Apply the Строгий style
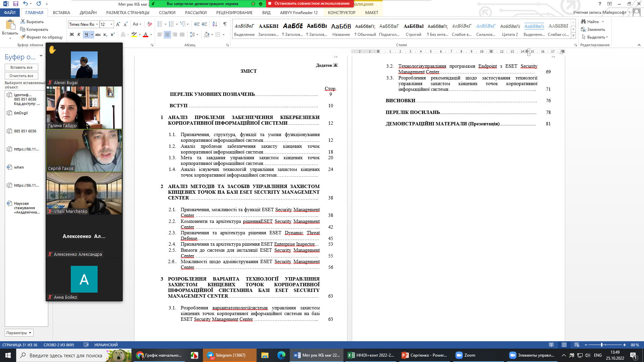The image size is (644, 362). (x=413, y=29)
